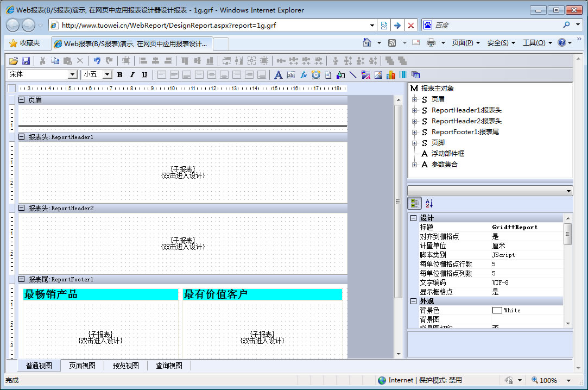Switch to the 预览视图 tab
Screen dimensions: 588x390
coord(125,366)
